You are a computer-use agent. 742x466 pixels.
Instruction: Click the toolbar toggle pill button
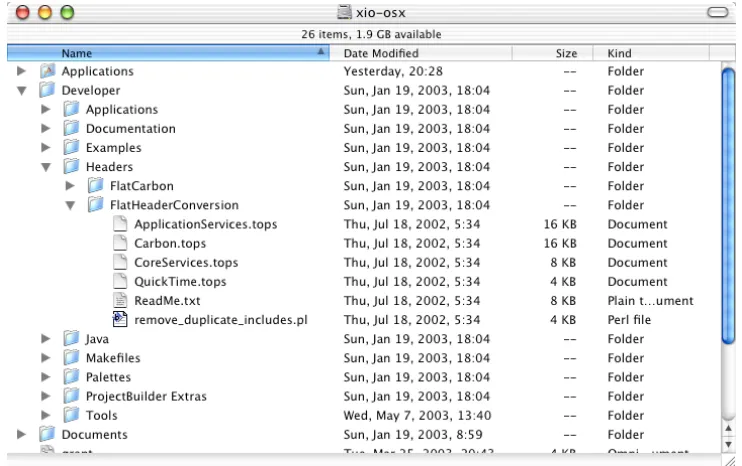[717, 12]
